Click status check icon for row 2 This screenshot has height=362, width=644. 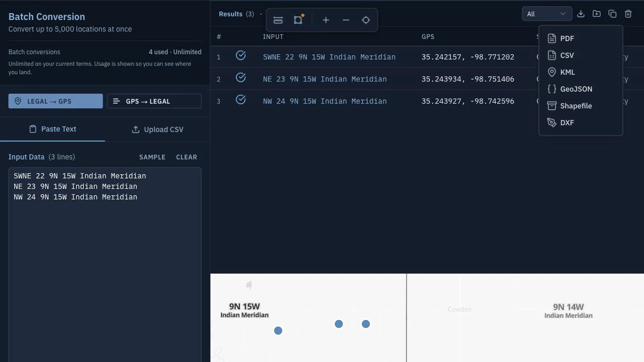tap(241, 77)
